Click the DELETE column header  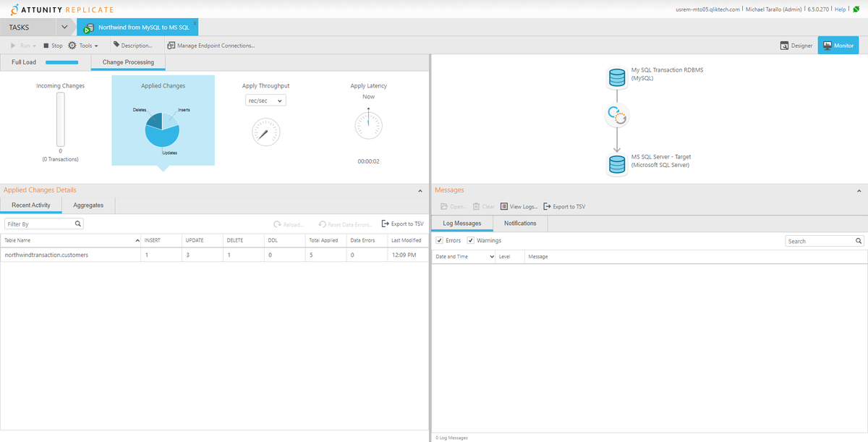(244, 240)
